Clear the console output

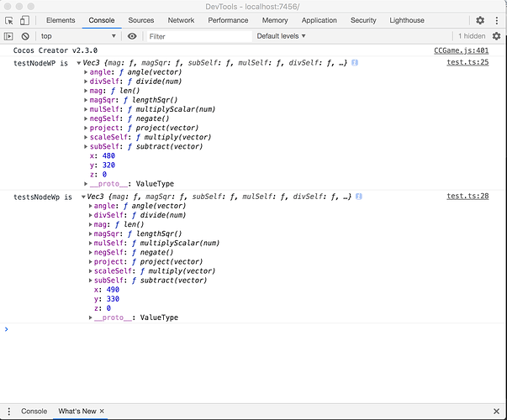(26, 36)
